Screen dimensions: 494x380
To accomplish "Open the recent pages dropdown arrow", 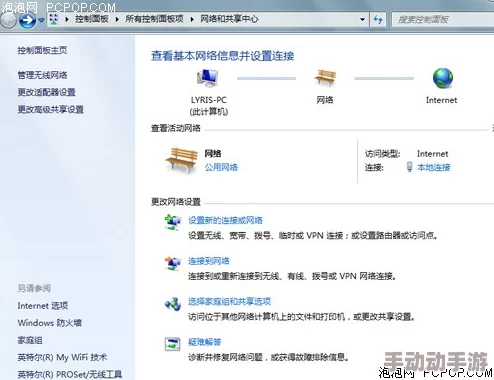I will click(41, 20).
